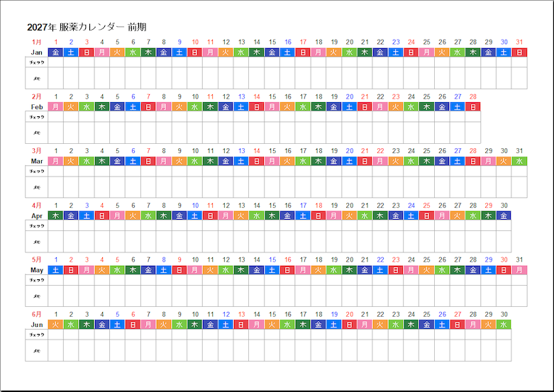Click the メモ cell for May 5
This screenshot has width=554, height=392.
coord(117,296)
